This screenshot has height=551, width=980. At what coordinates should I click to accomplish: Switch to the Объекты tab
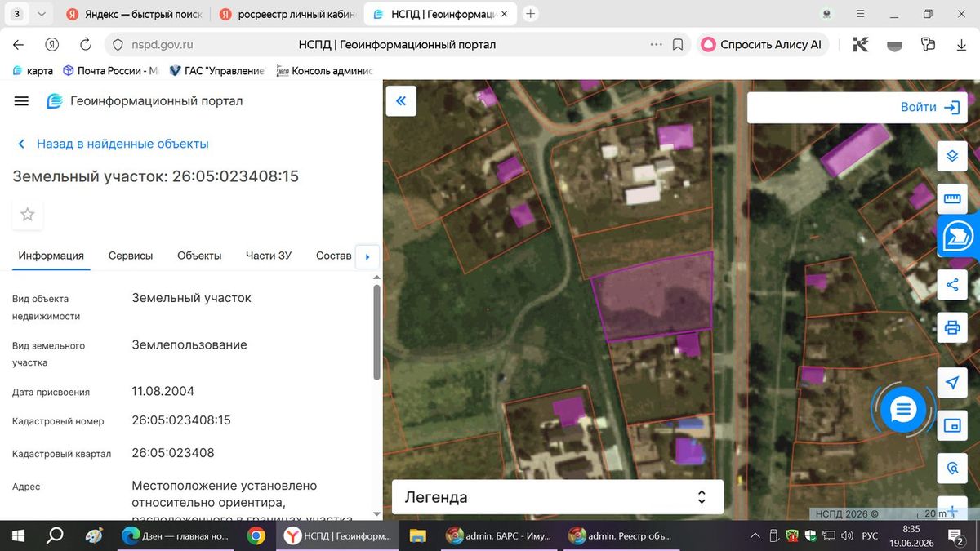[199, 256]
